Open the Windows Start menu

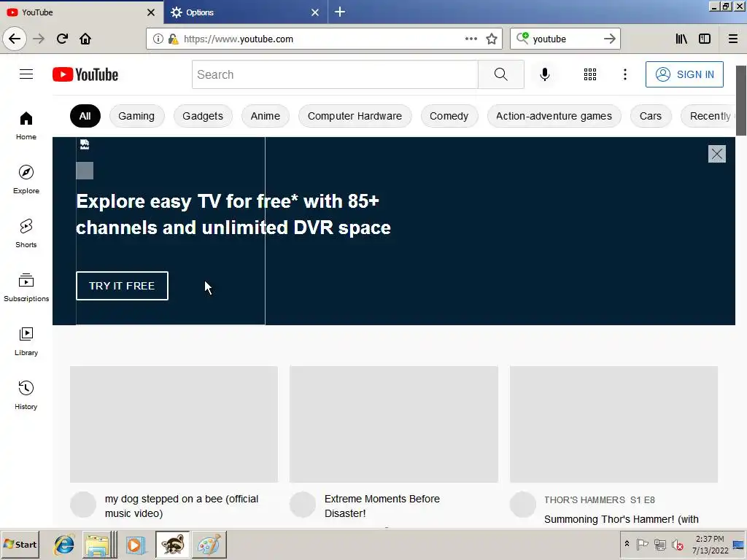point(20,544)
